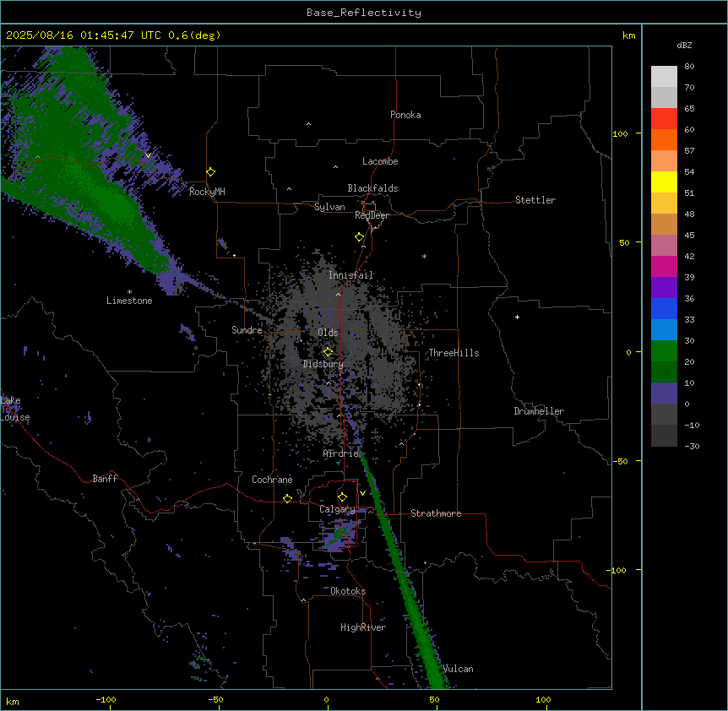Select the Innisfail label
Image resolution: width=728 pixels, height=711 pixels.
tap(350, 275)
